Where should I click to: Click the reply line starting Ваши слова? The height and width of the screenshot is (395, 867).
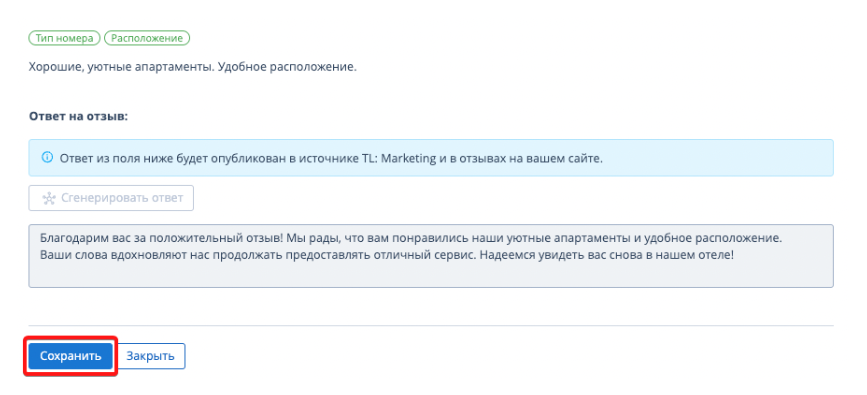pos(387,257)
